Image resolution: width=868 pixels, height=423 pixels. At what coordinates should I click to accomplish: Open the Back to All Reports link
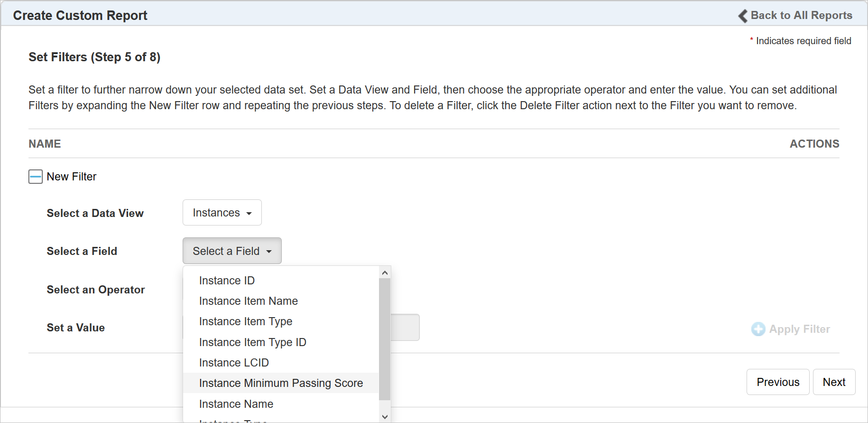(801, 16)
